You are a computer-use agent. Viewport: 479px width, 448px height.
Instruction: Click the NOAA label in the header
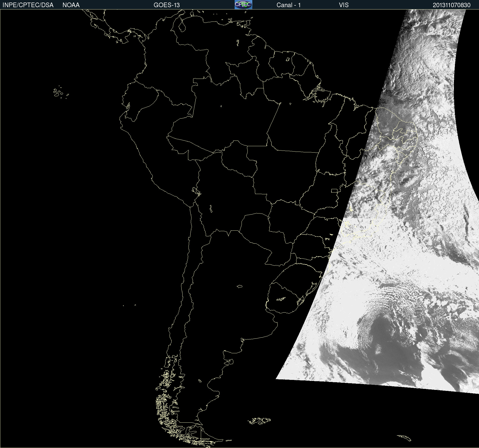[x=71, y=5]
